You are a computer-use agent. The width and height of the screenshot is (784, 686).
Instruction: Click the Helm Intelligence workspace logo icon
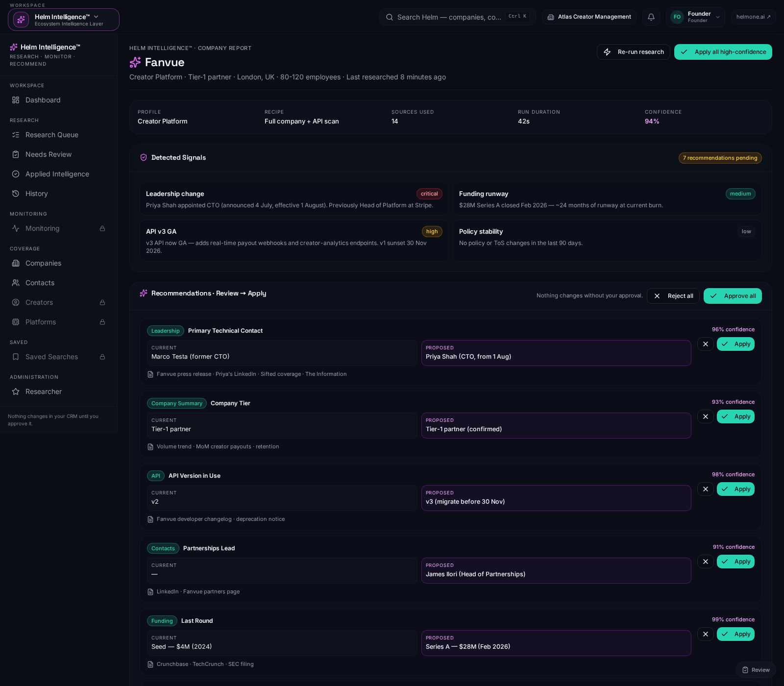[x=21, y=20]
